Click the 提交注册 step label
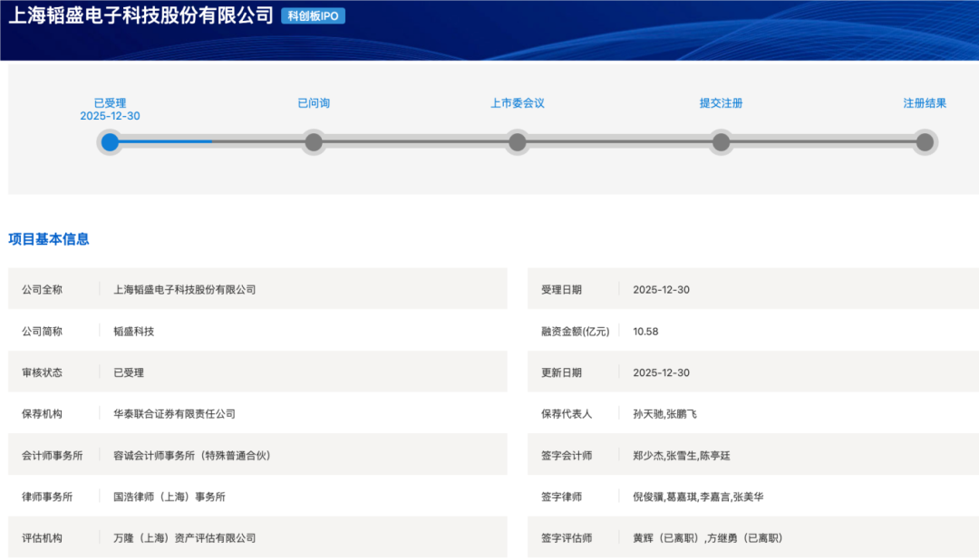Image resolution: width=979 pixels, height=560 pixels. pos(722,103)
